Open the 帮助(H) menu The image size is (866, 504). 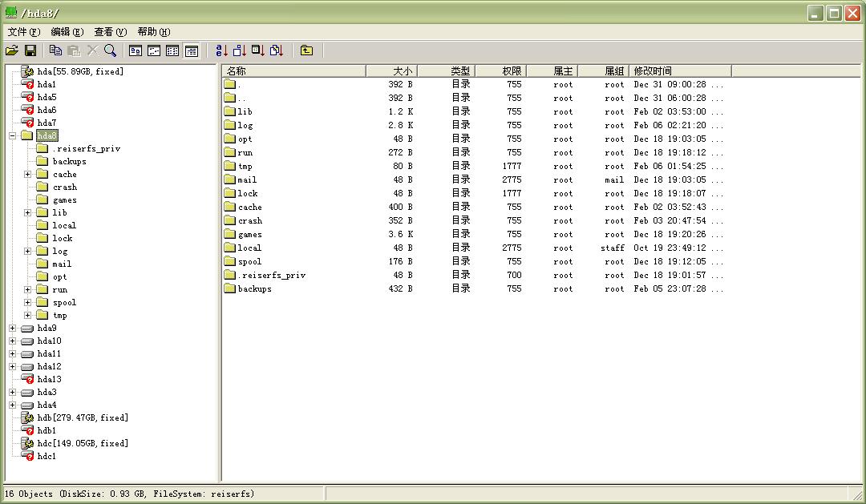153,32
